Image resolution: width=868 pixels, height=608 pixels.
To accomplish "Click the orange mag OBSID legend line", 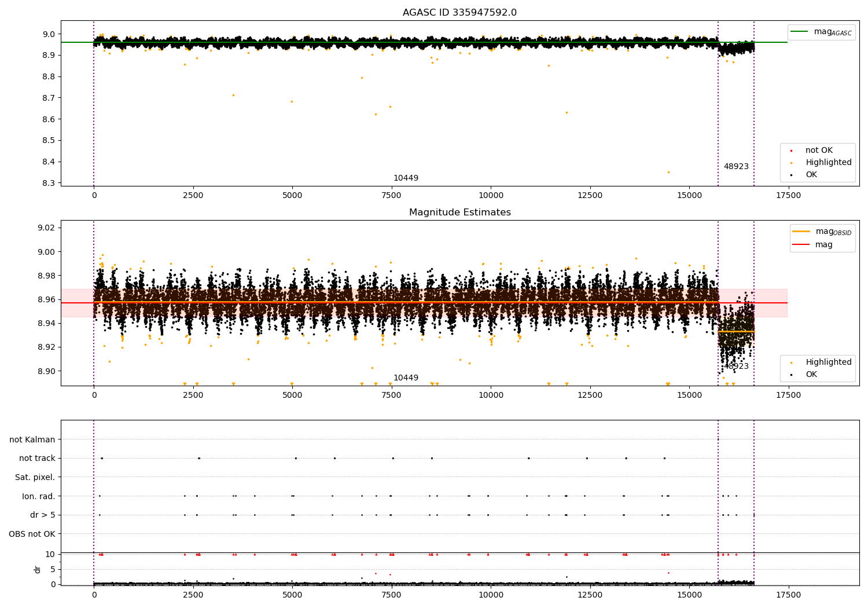I will 801,232.
